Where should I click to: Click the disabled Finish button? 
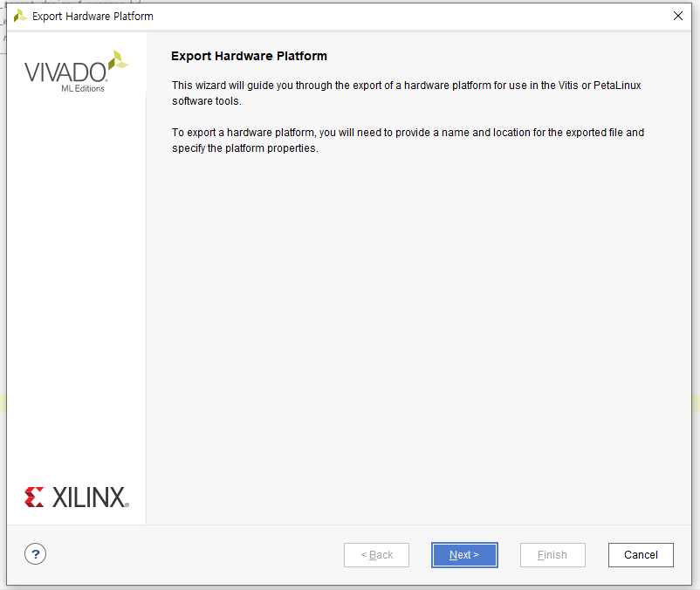click(552, 555)
